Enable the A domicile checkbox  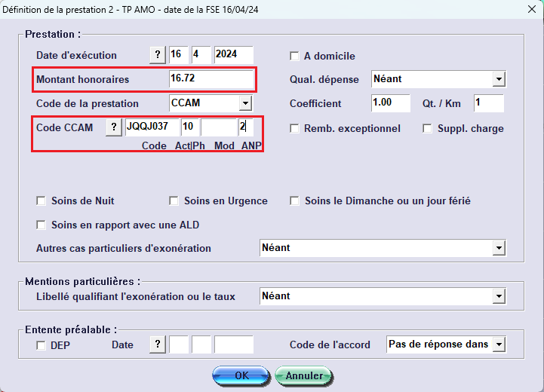pyautogui.click(x=294, y=56)
